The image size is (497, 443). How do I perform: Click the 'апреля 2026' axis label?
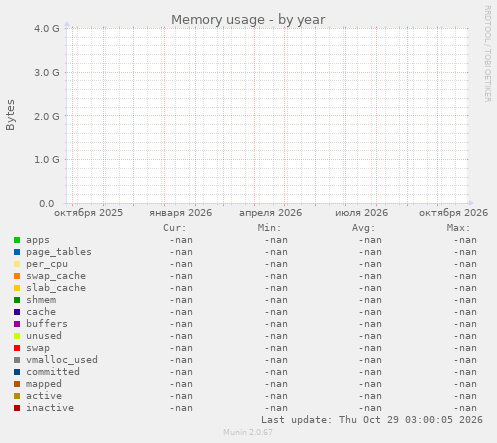point(271,213)
